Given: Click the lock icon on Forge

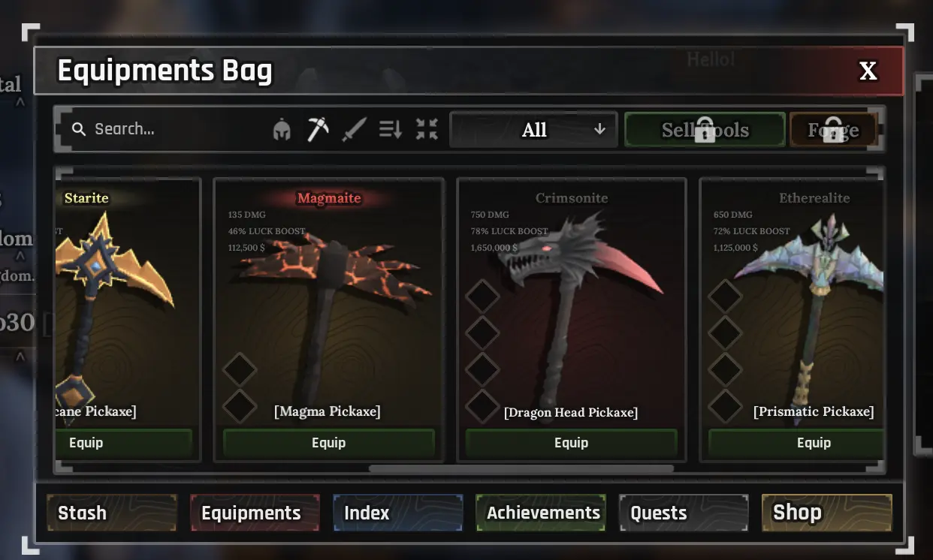Looking at the screenshot, I should pyautogui.click(x=832, y=130).
